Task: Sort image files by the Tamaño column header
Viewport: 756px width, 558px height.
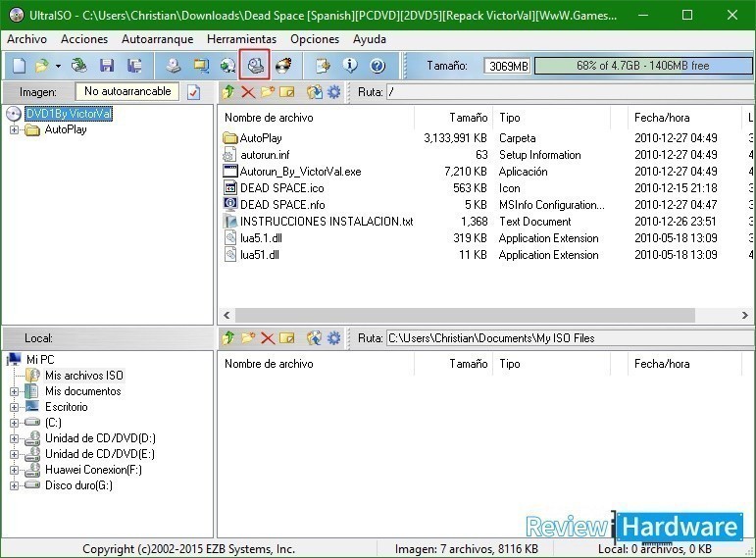Action: (468, 118)
